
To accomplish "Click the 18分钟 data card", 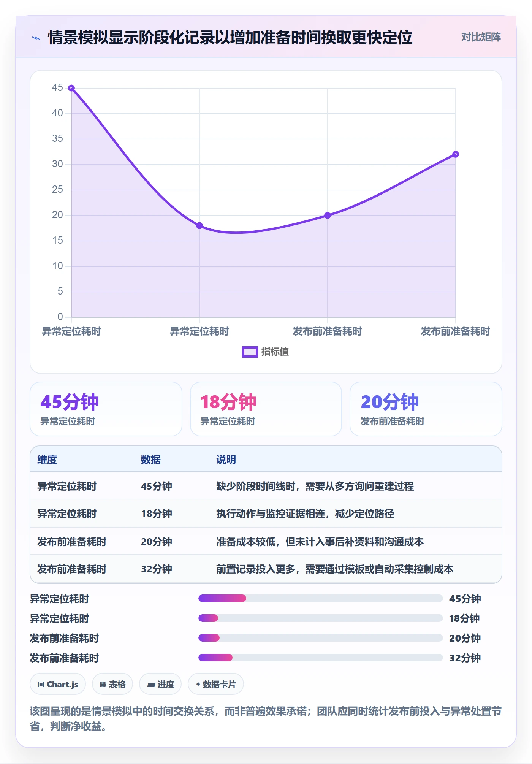I will 266,409.
